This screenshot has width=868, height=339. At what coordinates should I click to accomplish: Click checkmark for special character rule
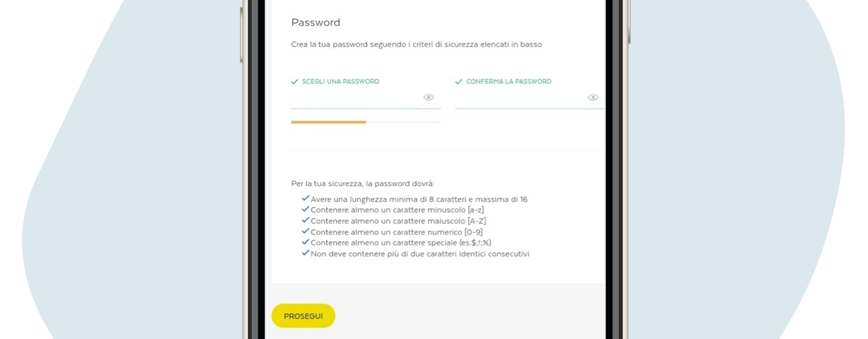point(305,242)
